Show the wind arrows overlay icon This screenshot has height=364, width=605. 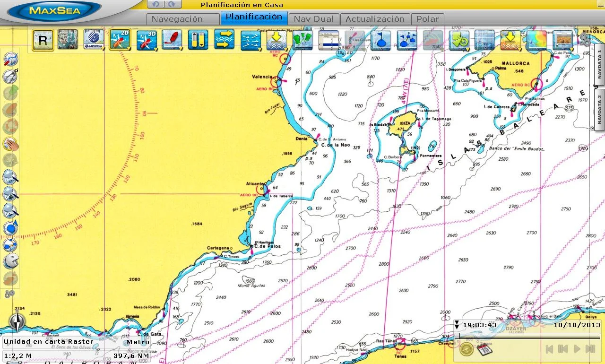[251, 40]
